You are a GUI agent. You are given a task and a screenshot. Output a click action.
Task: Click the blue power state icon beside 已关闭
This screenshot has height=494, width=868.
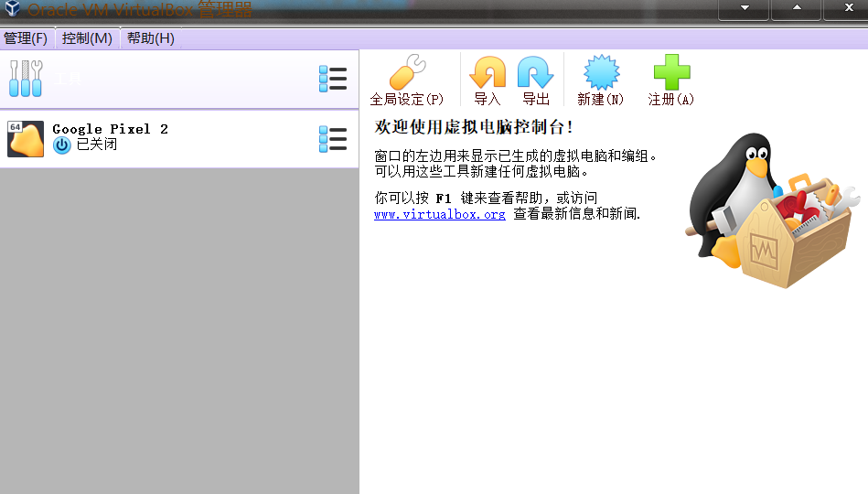coord(61,145)
